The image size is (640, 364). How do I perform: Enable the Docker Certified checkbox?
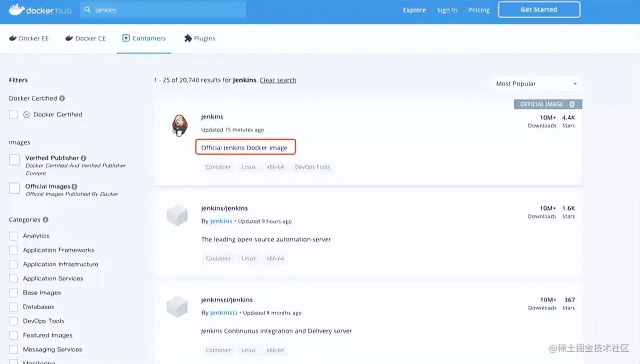(13, 114)
